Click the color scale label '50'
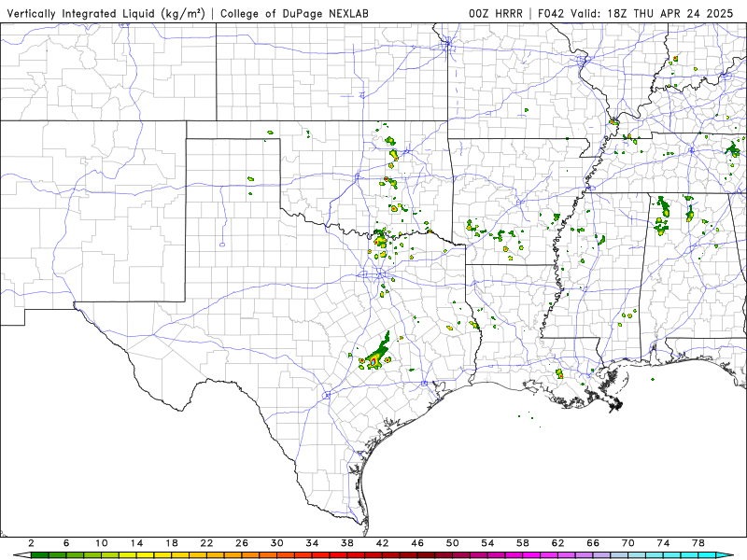Viewport: 747px width, 560px height. pos(453,543)
